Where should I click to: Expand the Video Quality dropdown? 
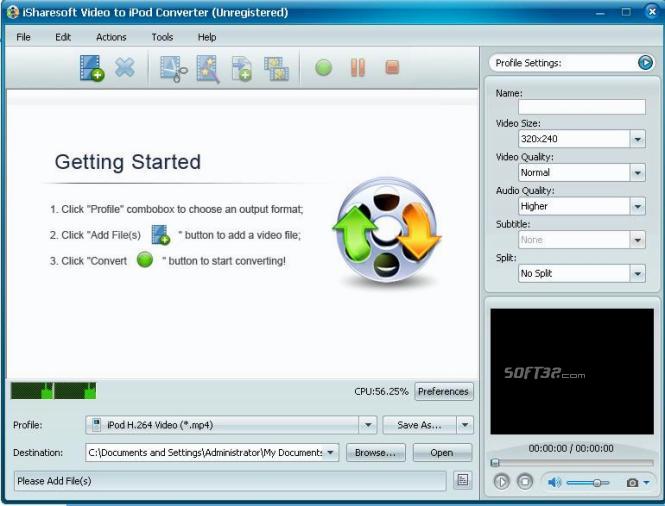[637, 173]
